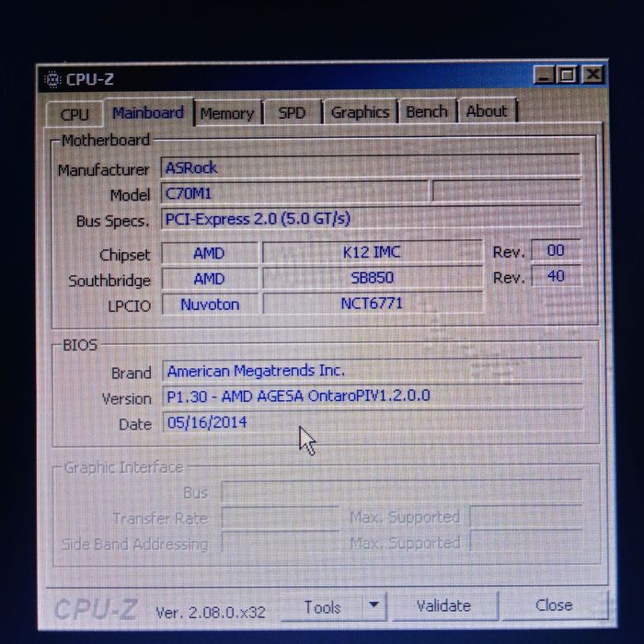The height and width of the screenshot is (644, 644).
Task: Switch to the CPU tab
Action: click(75, 114)
